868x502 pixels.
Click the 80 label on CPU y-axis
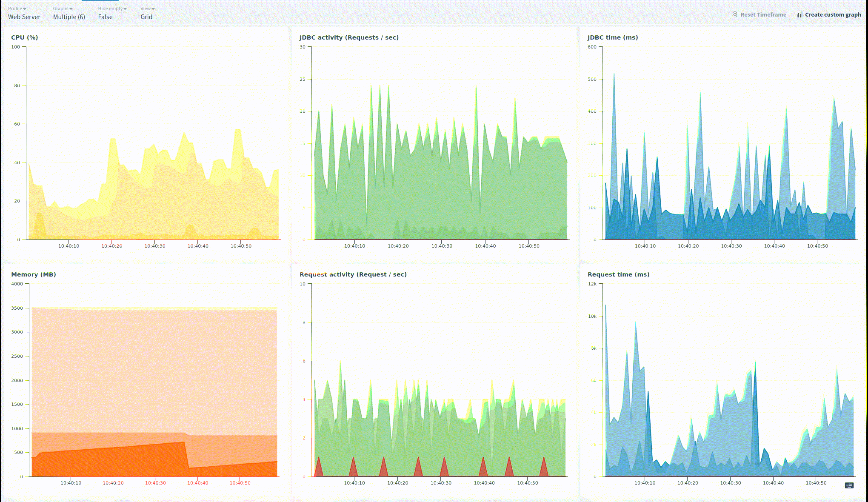pyautogui.click(x=17, y=86)
